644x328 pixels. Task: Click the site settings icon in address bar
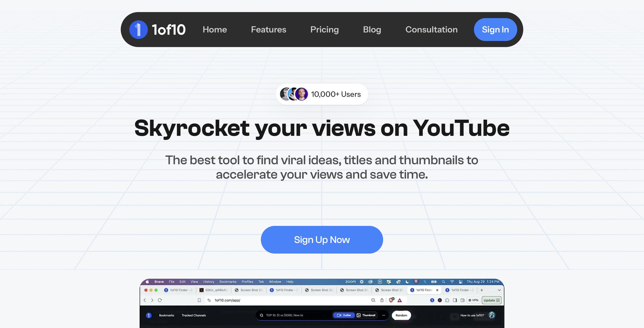pos(209,300)
